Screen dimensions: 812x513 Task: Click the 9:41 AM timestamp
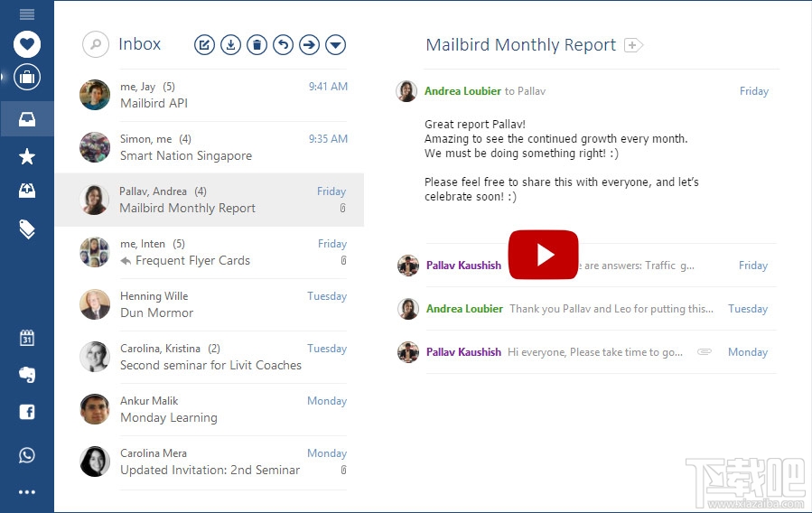pyautogui.click(x=328, y=87)
